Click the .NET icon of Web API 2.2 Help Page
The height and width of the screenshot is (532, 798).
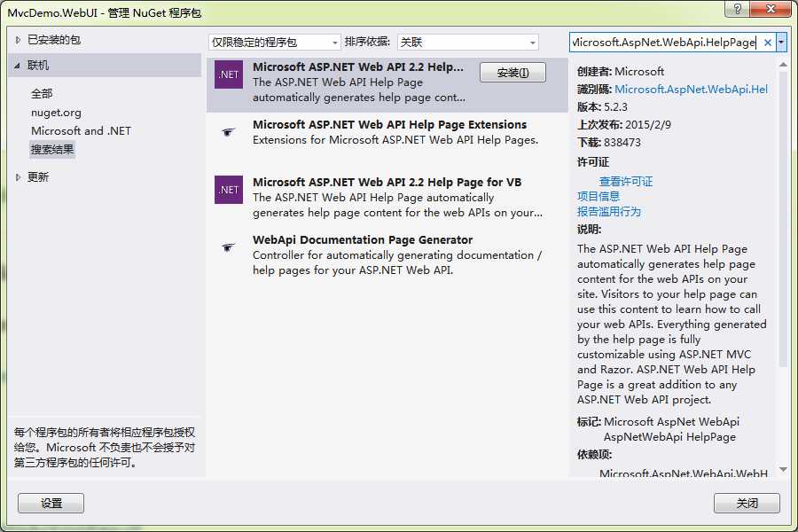pyautogui.click(x=229, y=74)
